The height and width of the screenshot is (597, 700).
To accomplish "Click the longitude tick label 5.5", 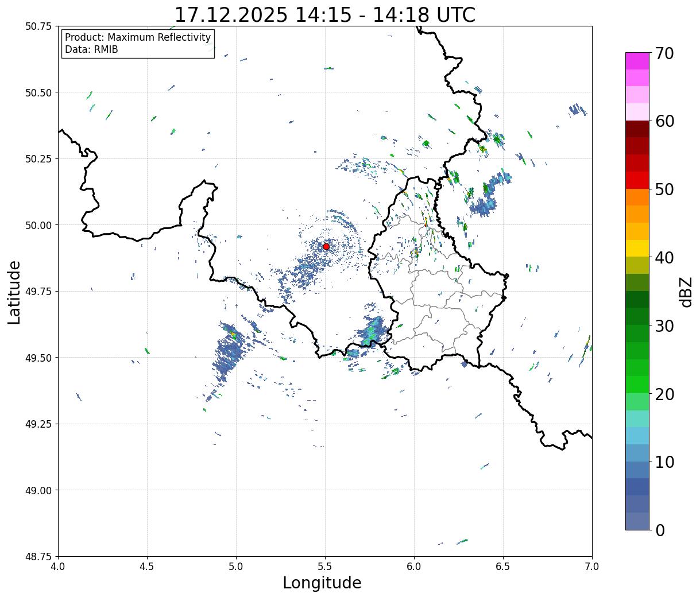I will coord(325,567).
